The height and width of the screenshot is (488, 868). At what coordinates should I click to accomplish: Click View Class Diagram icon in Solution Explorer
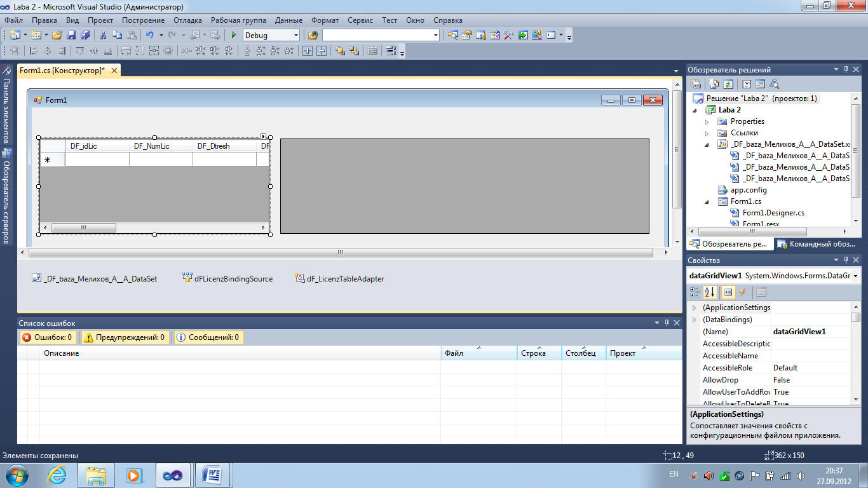[x=774, y=84]
